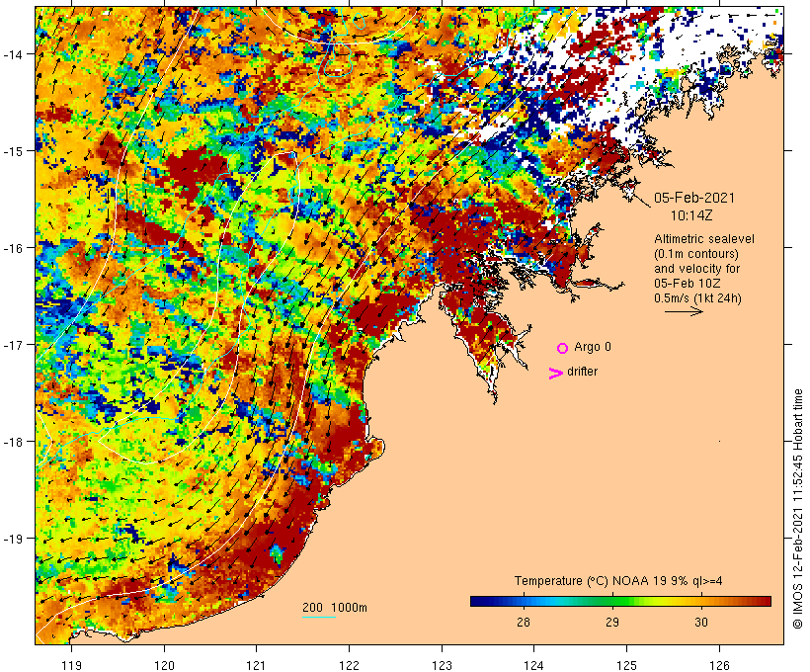Click the latitude axis label -15

(12, 151)
